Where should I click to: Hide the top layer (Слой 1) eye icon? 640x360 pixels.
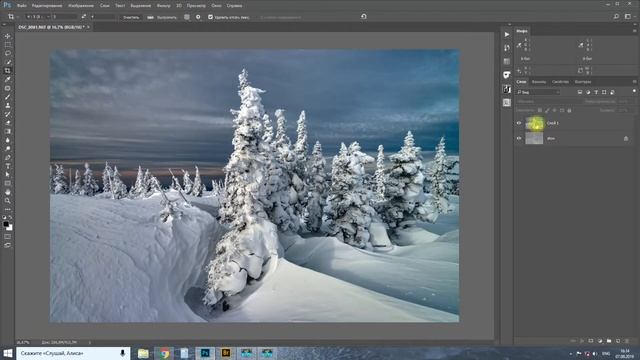519,123
